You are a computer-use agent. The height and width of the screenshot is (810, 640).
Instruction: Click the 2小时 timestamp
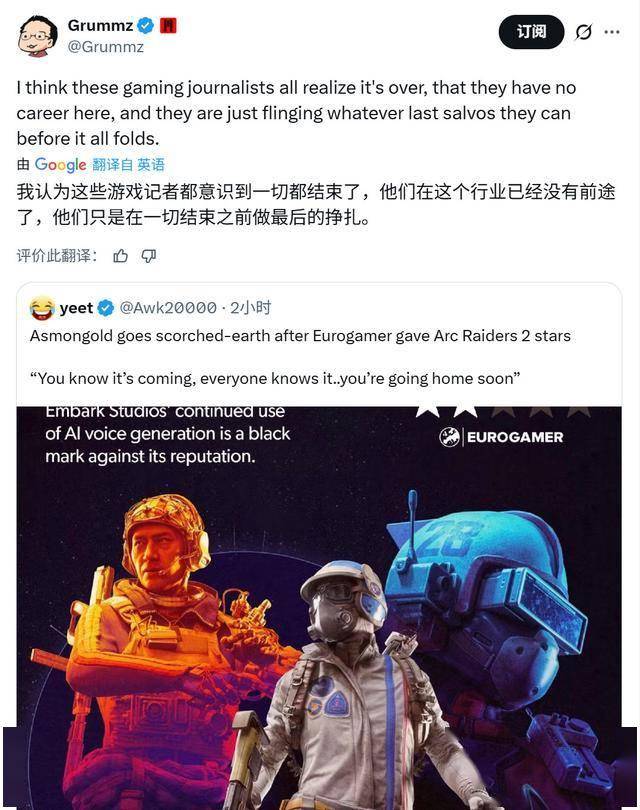tap(251, 308)
